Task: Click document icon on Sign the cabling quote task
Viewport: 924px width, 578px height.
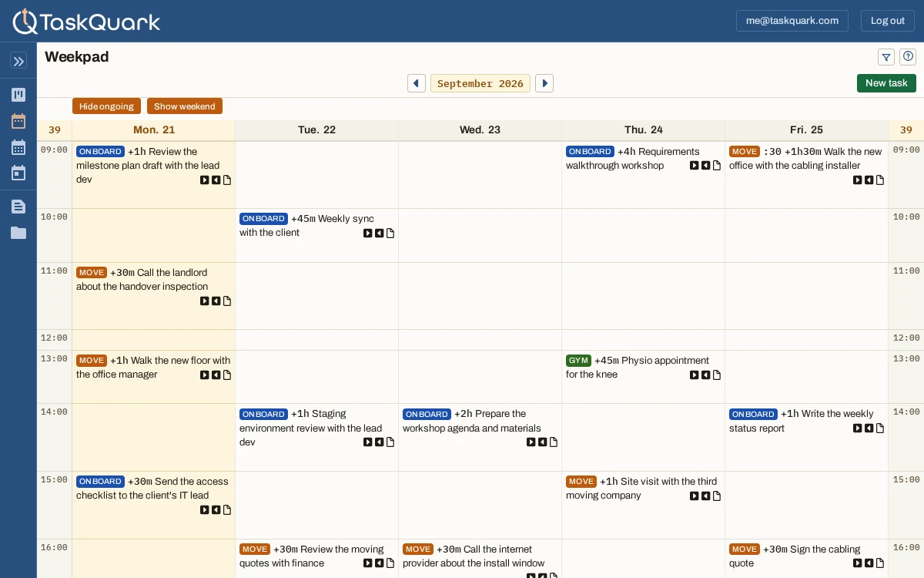Action: 880,563
